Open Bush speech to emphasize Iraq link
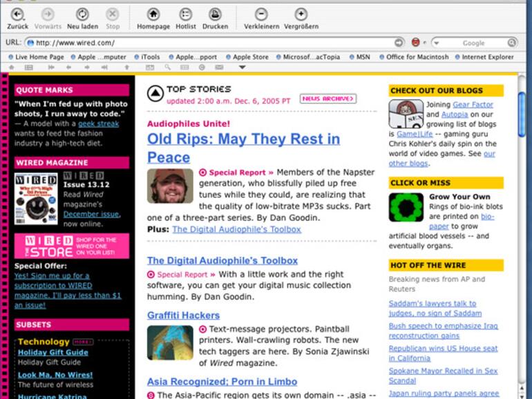This screenshot has height=399, width=532. tap(443, 331)
